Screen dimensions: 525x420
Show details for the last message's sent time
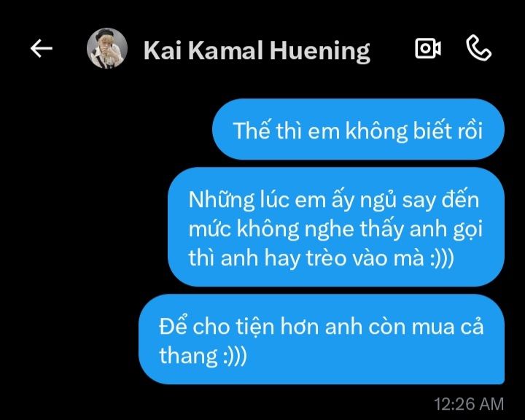469,403
